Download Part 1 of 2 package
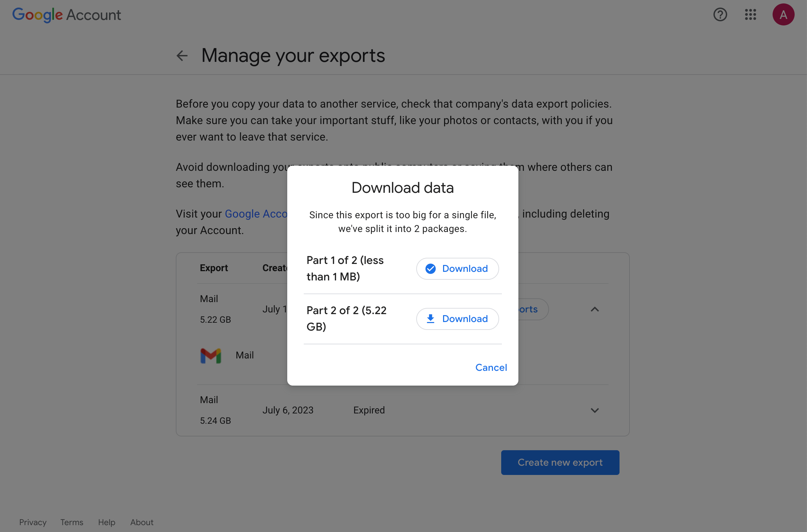 click(458, 268)
